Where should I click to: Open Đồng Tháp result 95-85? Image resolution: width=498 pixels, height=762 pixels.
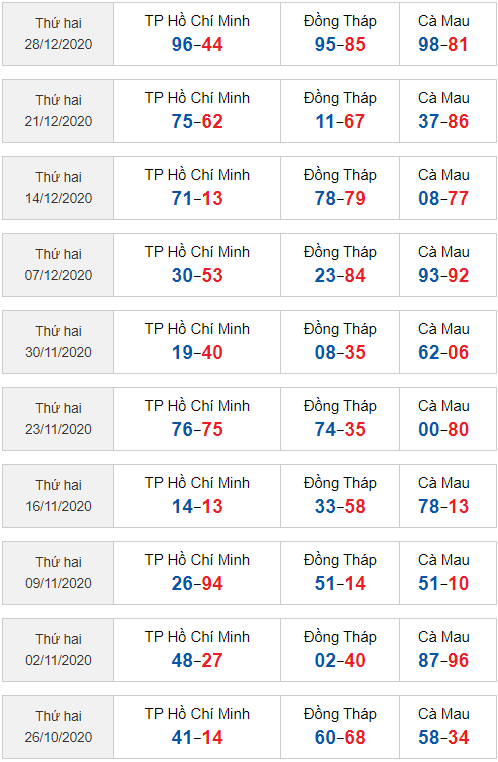(340, 44)
